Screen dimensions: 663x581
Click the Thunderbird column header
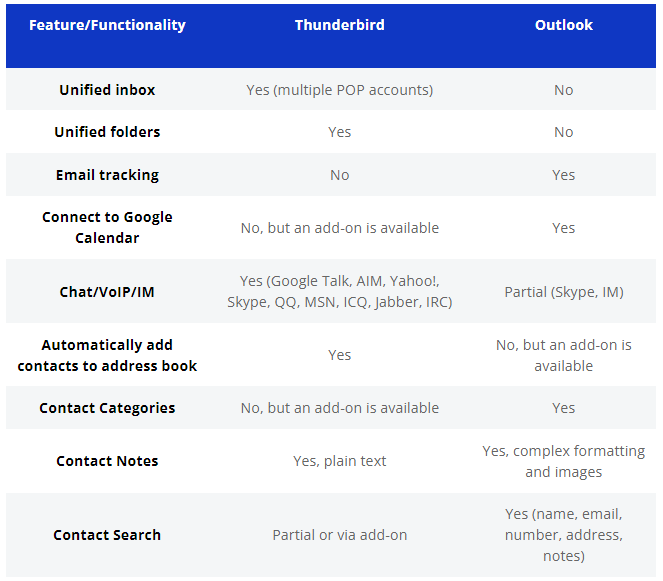340,25
